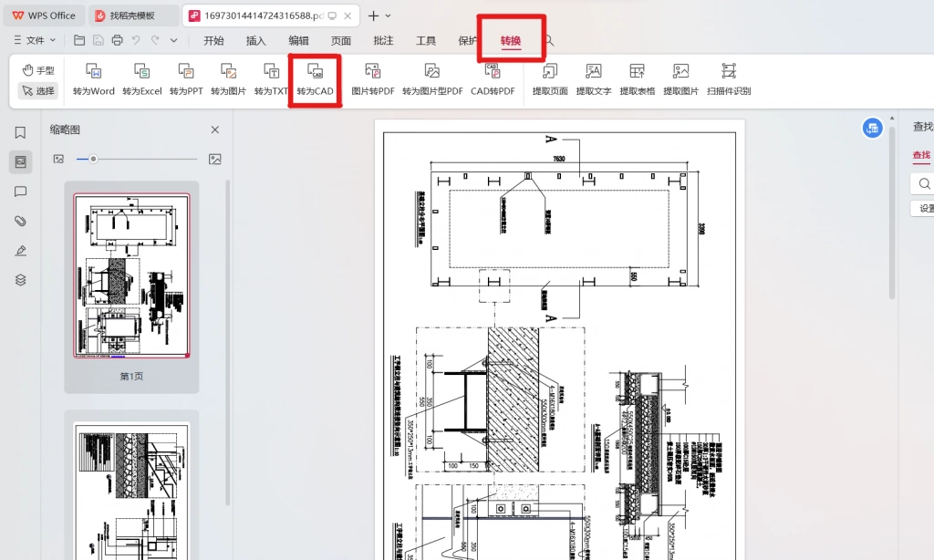Viewport: 934px width, 560px height.
Task: Click the undo arrow icon
Action: 137,40
